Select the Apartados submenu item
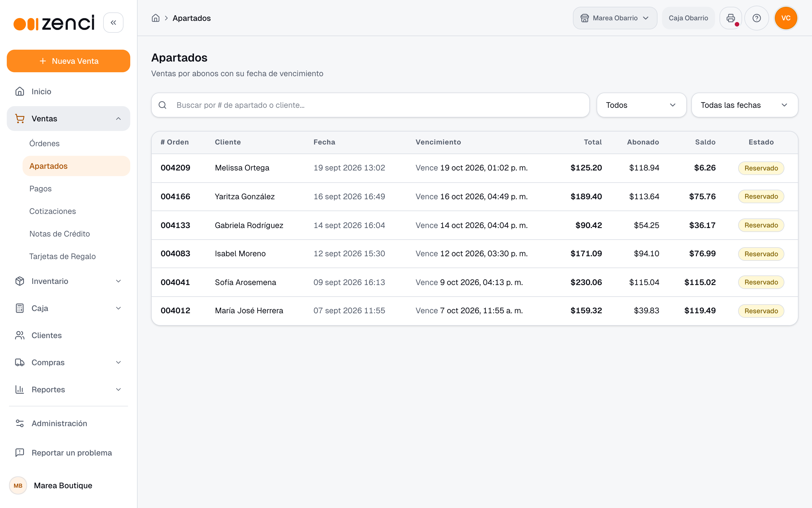Image resolution: width=812 pixels, height=508 pixels. tap(76, 166)
